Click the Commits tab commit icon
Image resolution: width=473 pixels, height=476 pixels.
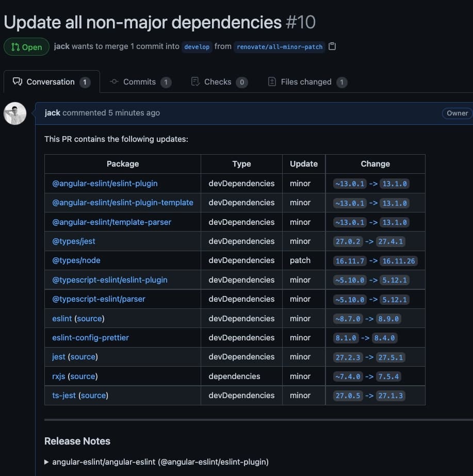tap(114, 81)
